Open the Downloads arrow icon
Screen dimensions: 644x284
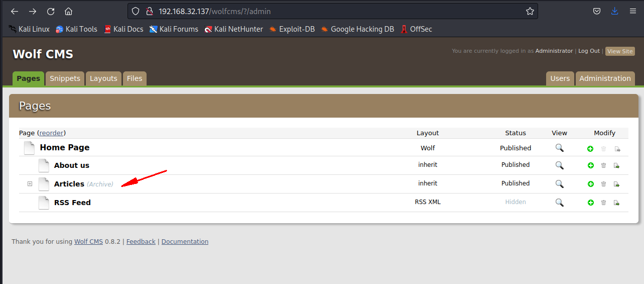(615, 11)
